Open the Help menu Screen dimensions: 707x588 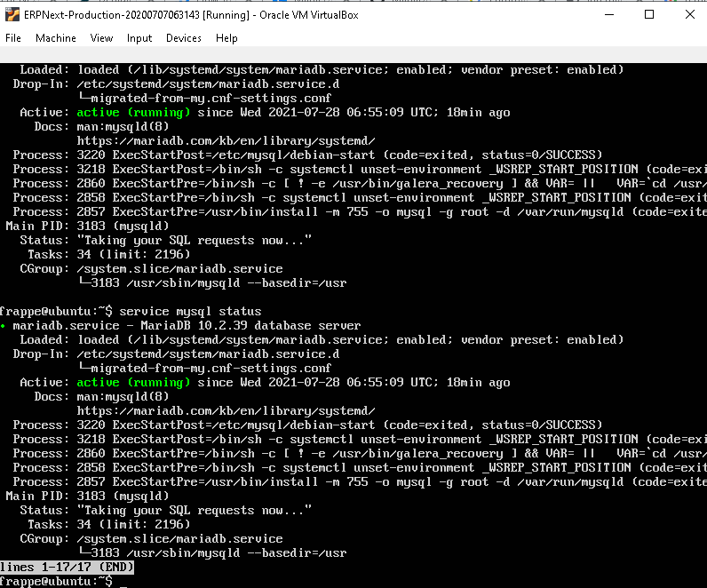pos(226,38)
